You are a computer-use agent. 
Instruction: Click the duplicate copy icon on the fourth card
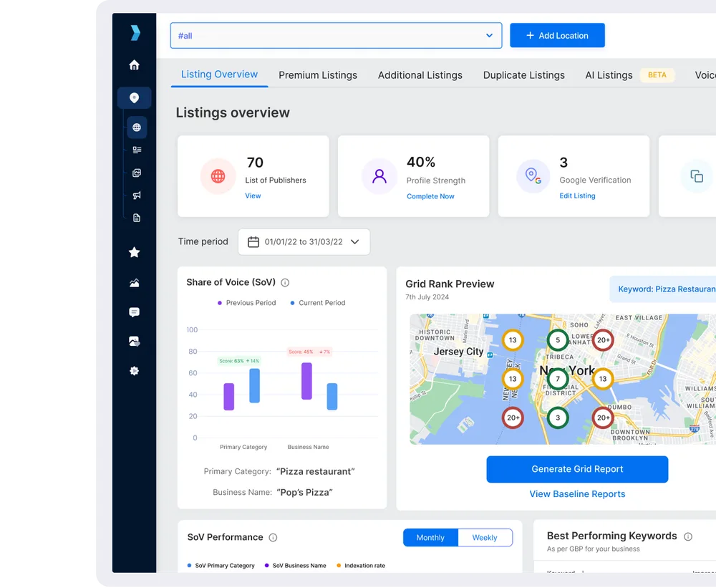click(697, 176)
